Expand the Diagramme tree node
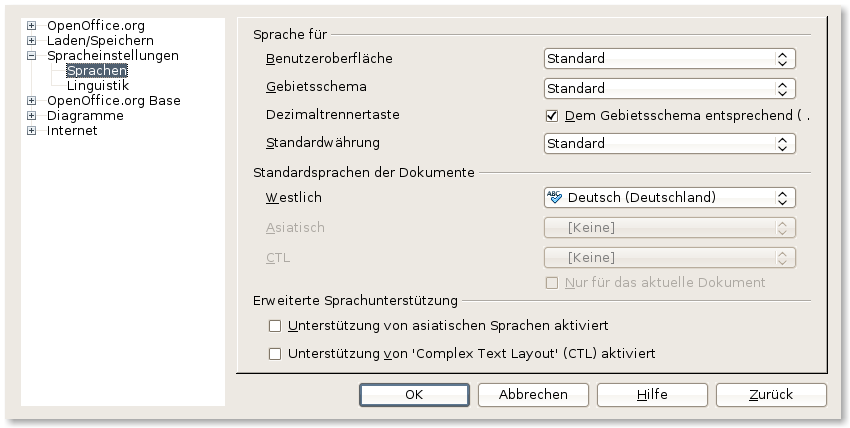Viewport: 850px width, 428px height. [x=32, y=115]
